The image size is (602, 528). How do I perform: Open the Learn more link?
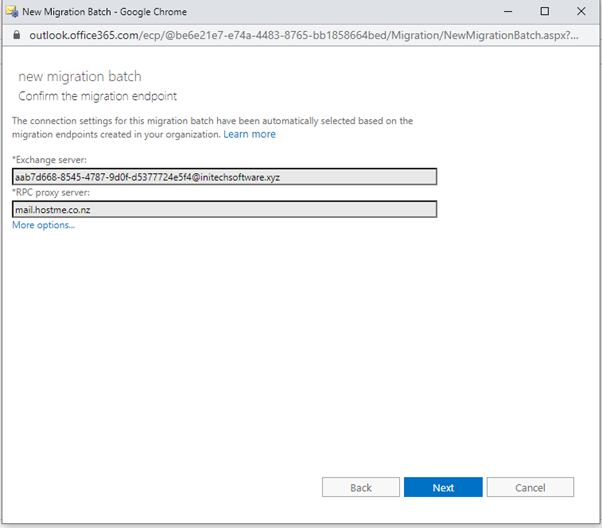pos(250,134)
